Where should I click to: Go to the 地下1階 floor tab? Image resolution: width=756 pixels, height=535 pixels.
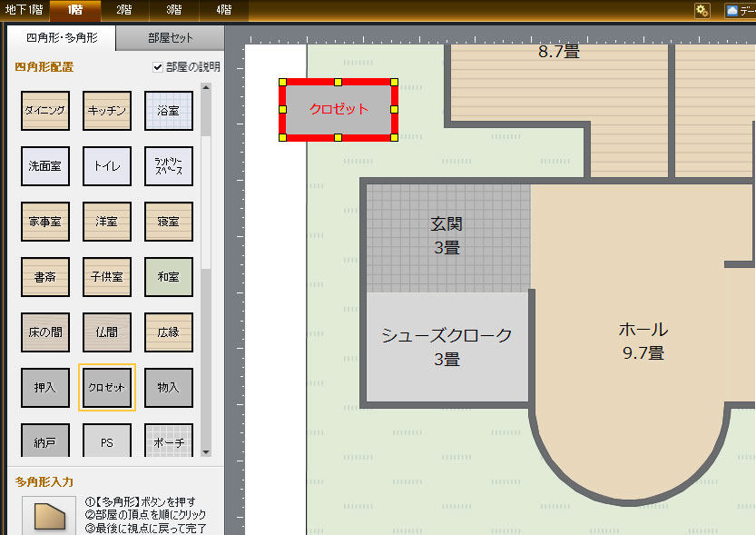pos(24,11)
